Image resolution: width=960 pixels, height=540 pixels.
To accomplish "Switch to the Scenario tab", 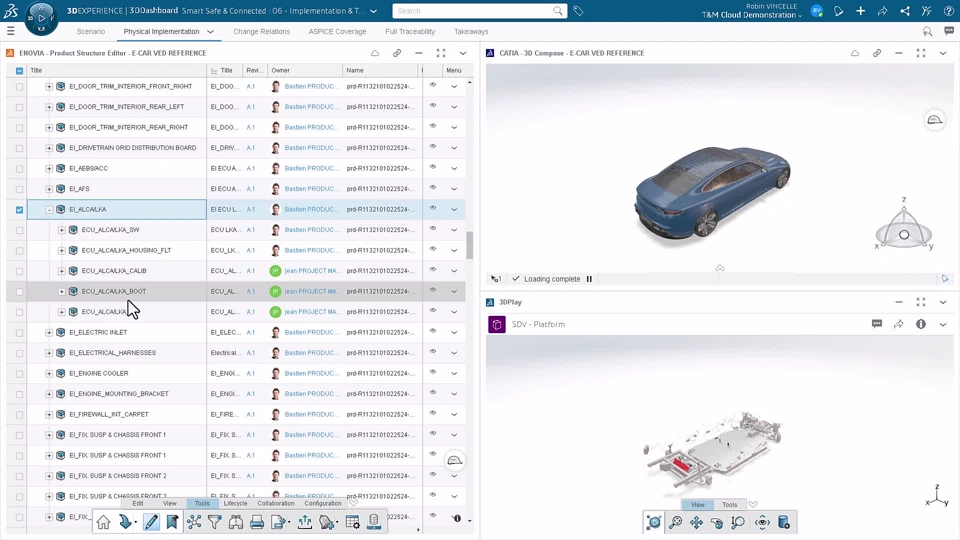I will tap(91, 31).
